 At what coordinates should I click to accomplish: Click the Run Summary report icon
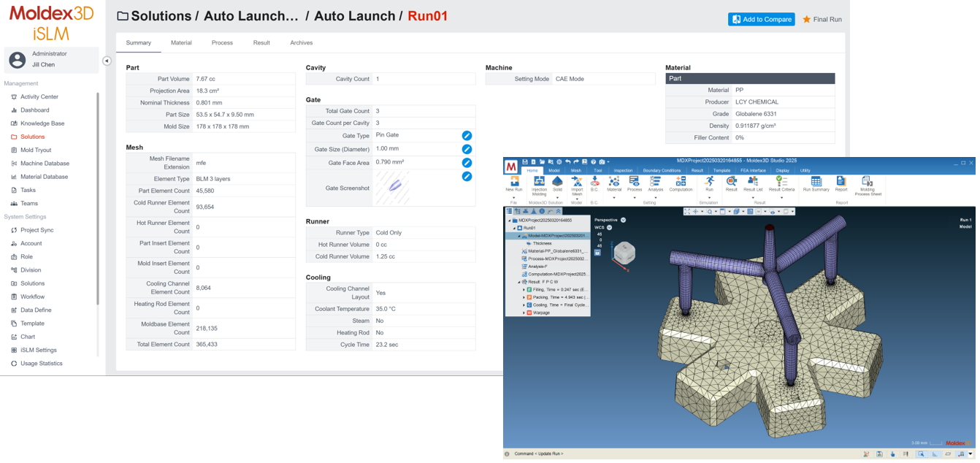(816, 182)
